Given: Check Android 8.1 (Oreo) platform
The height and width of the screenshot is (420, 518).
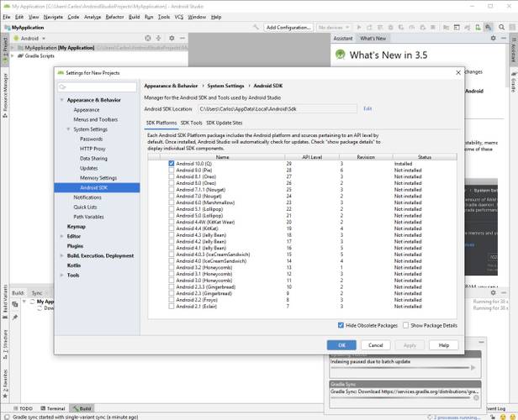Looking at the screenshot, I should click(x=172, y=176).
